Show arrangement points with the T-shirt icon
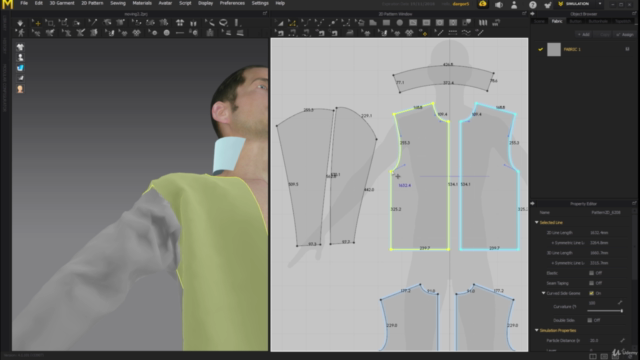This screenshot has width=640, height=360. [x=180, y=23]
